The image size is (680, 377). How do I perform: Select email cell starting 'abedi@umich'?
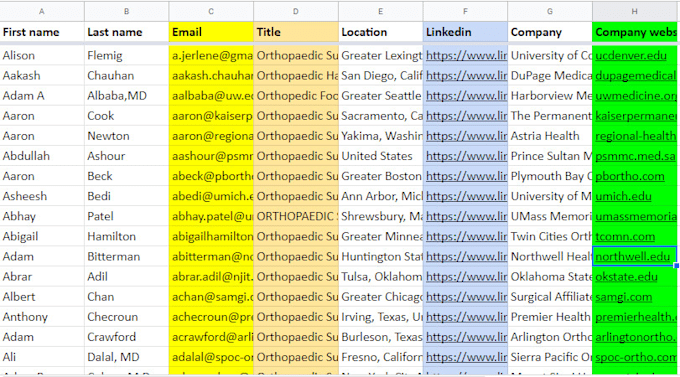click(211, 196)
